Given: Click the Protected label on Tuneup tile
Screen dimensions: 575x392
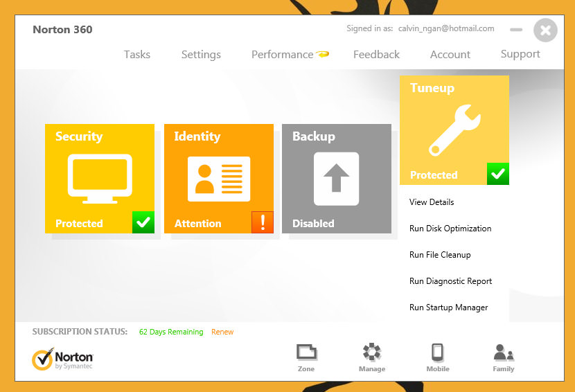Looking at the screenshot, I should 434,175.
